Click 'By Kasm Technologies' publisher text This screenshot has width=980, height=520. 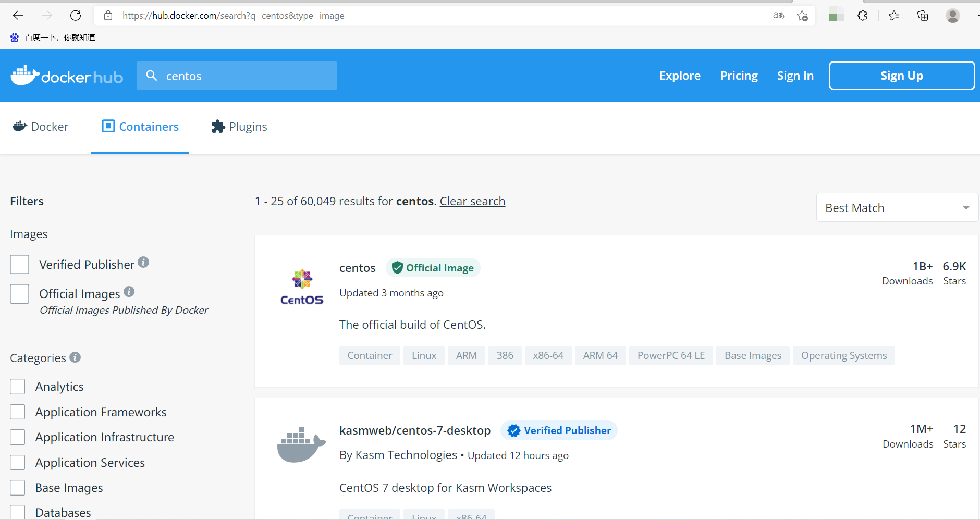[398, 455]
